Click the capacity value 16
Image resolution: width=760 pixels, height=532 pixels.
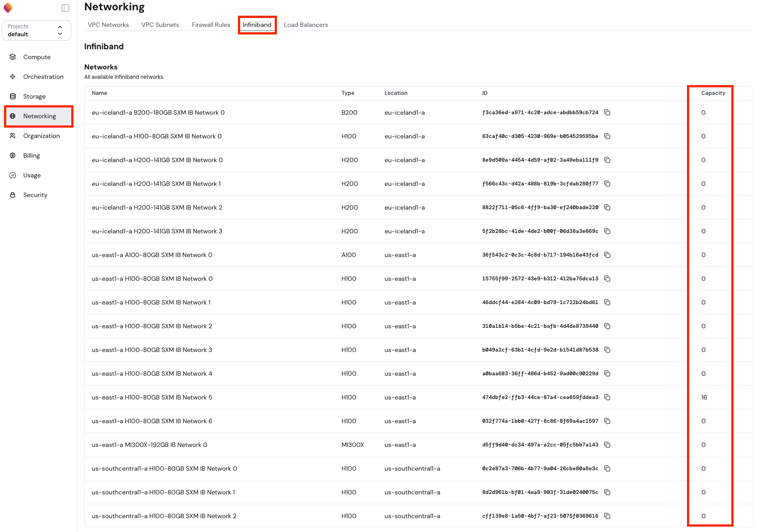(704, 397)
